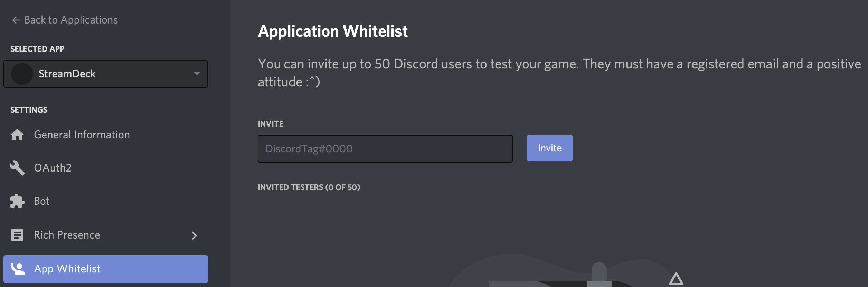868x287 pixels.
Task: Switch to the App Whitelist section
Action: point(68,269)
